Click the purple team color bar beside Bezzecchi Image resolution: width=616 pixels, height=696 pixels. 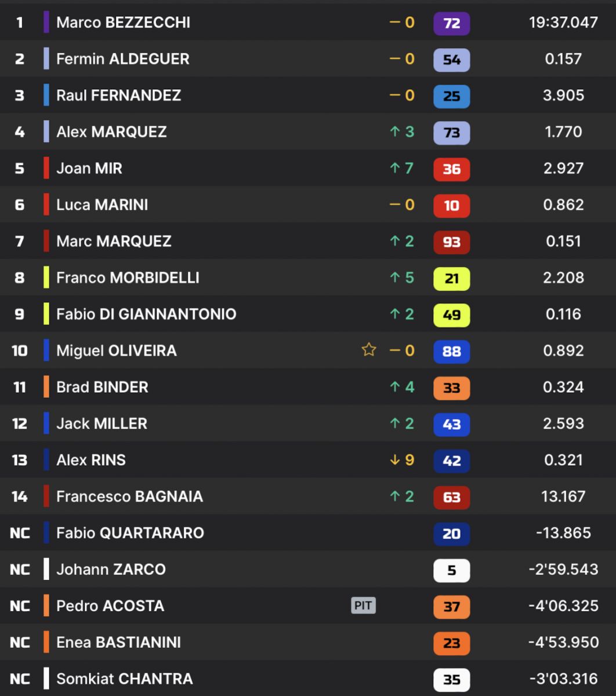[x=46, y=23]
